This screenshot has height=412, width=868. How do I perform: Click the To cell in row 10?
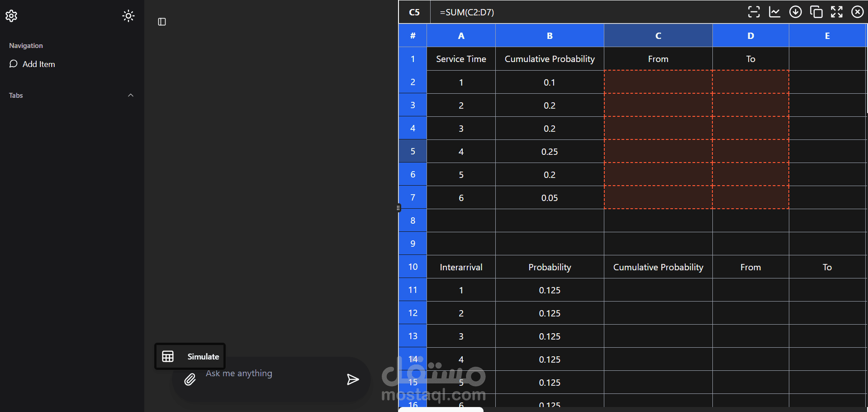coord(827,267)
